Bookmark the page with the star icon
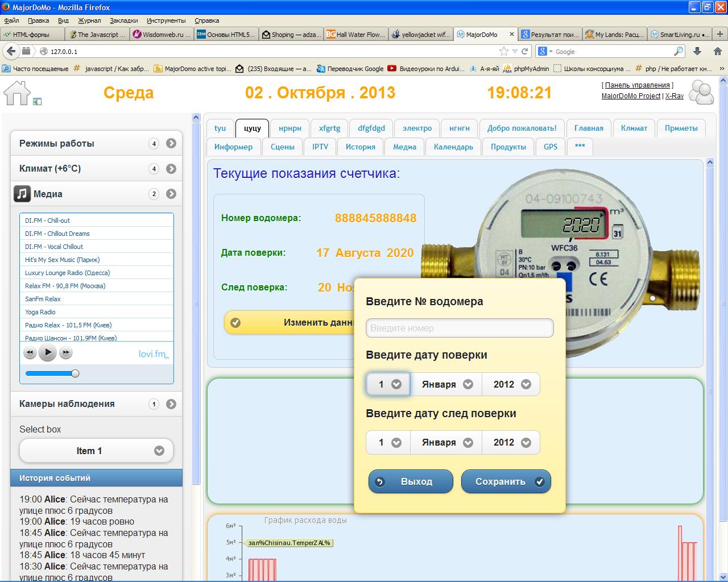This screenshot has height=582, width=728. pyautogui.click(x=503, y=51)
